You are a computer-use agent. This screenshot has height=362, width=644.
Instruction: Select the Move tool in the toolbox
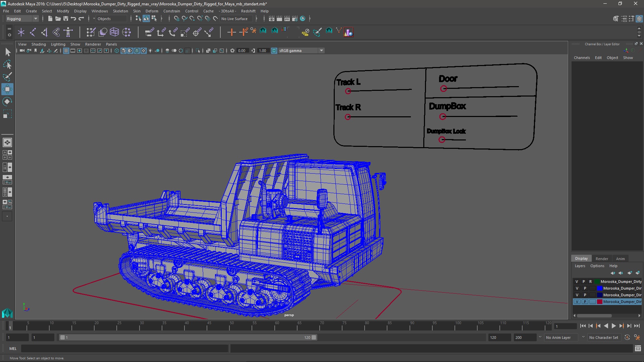pyautogui.click(x=7, y=89)
